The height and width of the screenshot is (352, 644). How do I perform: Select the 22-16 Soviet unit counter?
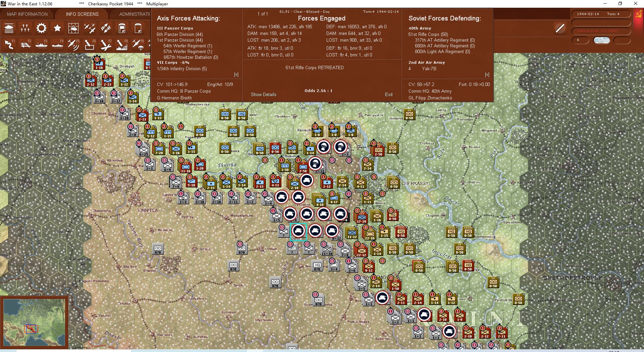tap(370, 233)
